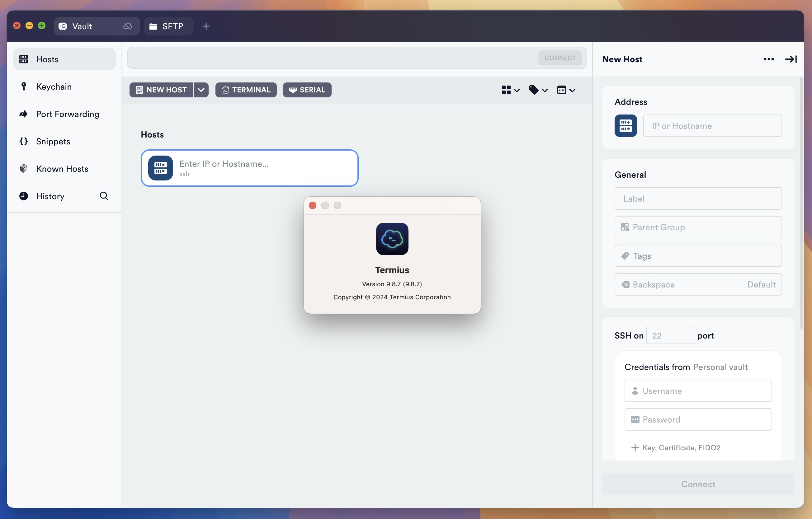812x519 pixels.
Task: Click the Port Forwarding arrow icon
Action: 24,114
